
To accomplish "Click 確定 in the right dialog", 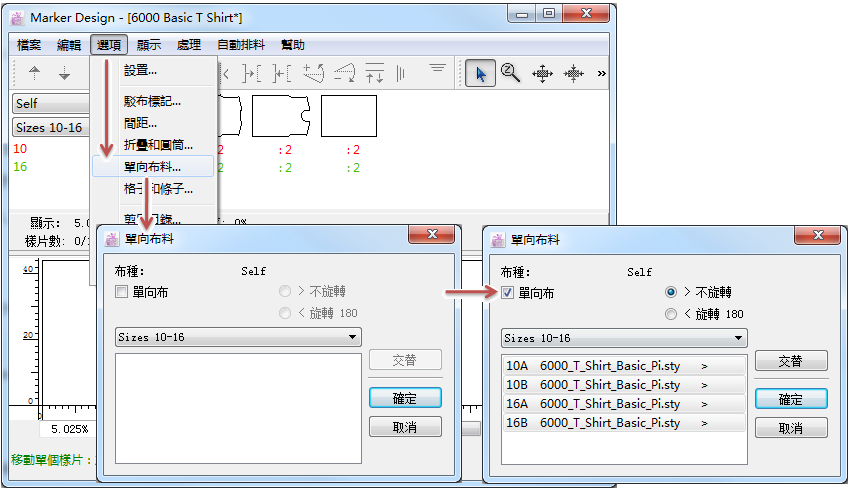I will [x=790, y=399].
